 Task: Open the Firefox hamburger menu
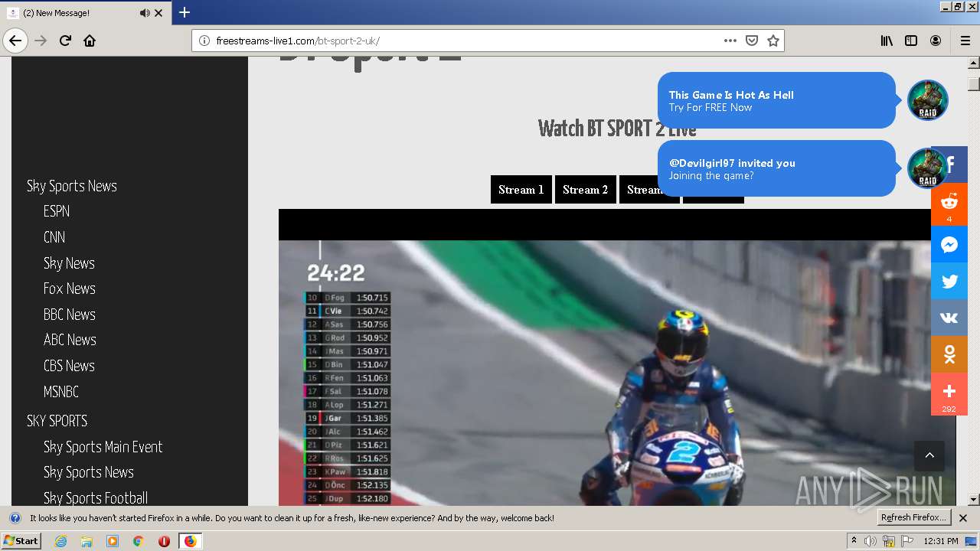click(965, 41)
